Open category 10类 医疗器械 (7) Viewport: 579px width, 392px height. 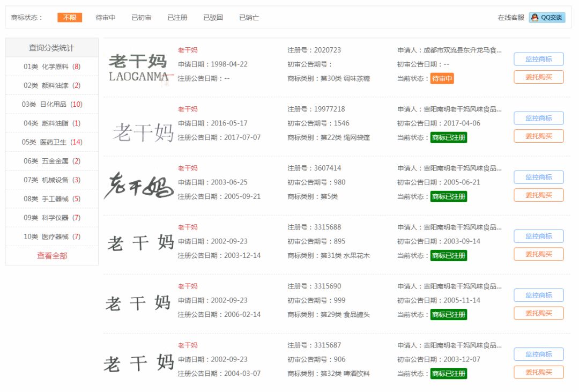coord(52,236)
